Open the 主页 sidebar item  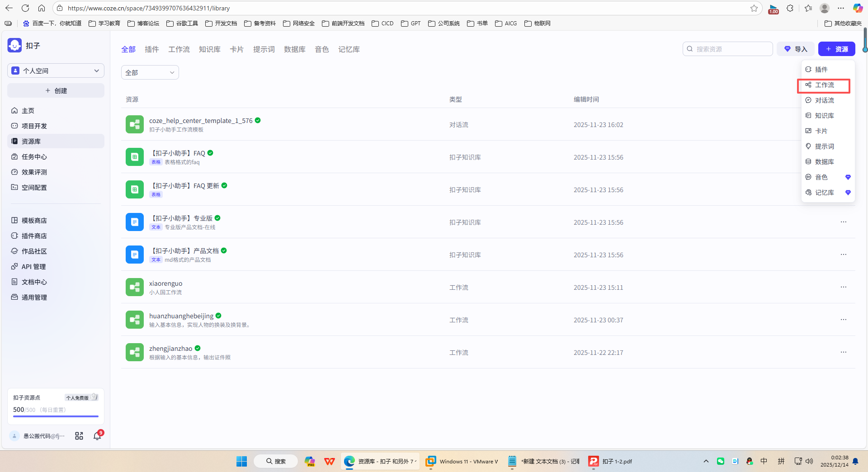(x=56, y=111)
